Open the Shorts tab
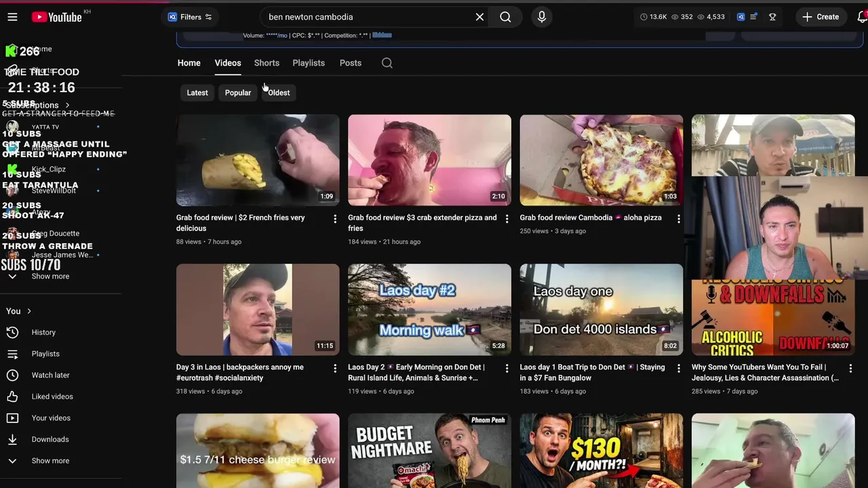Image resolution: width=868 pixels, height=488 pixels. (267, 63)
